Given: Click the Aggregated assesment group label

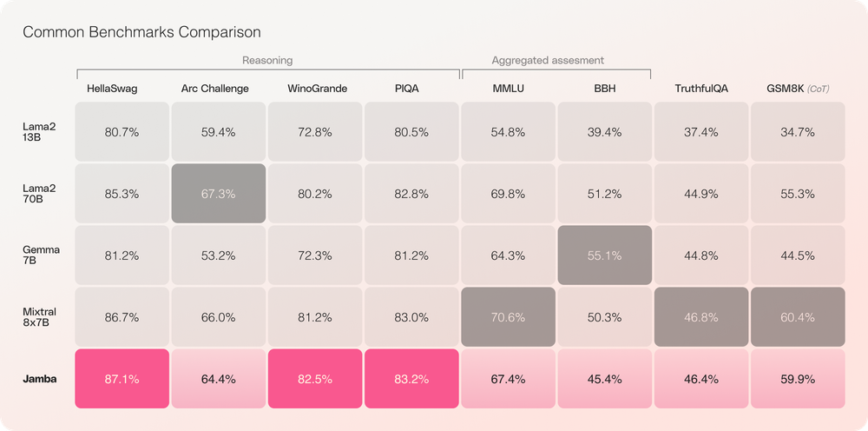Looking at the screenshot, I should pyautogui.click(x=548, y=61).
